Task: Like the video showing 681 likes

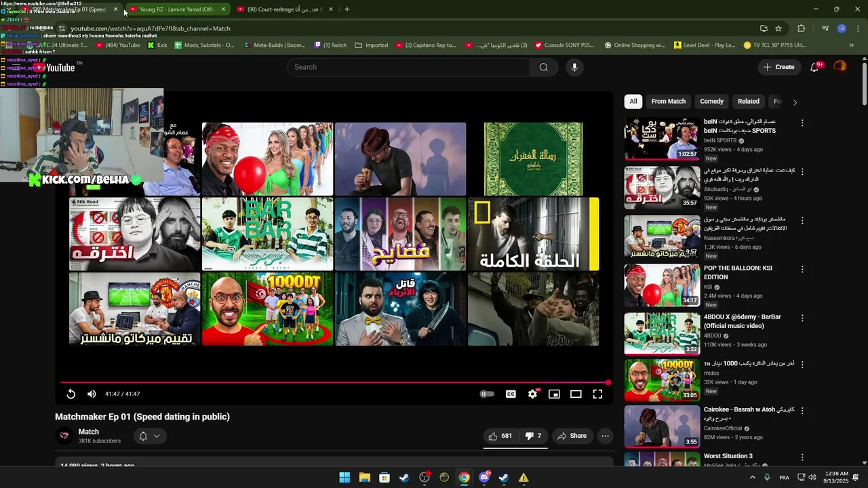Action: (x=500, y=436)
